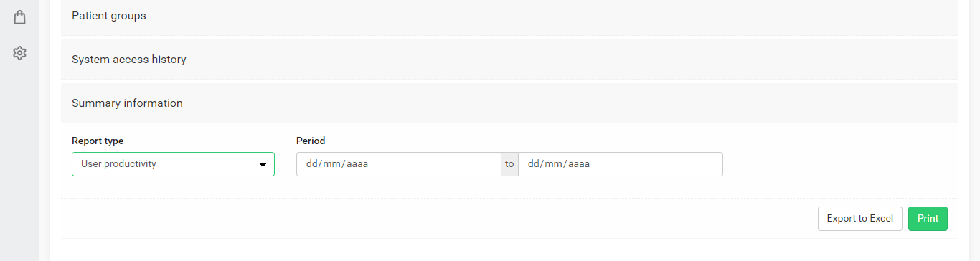This screenshot has width=980, height=261.
Task: Collapse the Summary information section
Action: 509,103
